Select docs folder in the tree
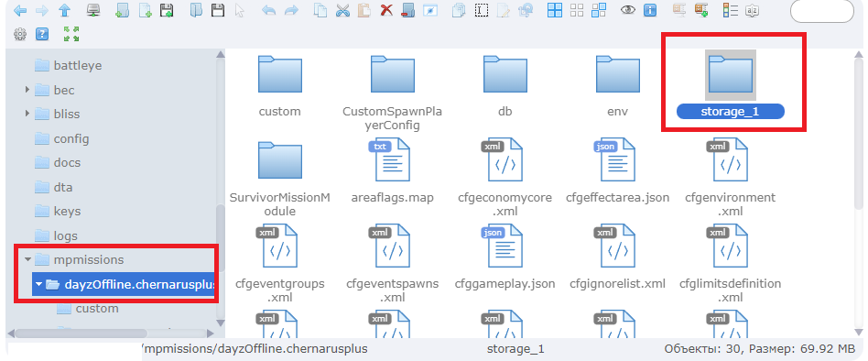Screen dimensions: 868x361 click(67, 163)
